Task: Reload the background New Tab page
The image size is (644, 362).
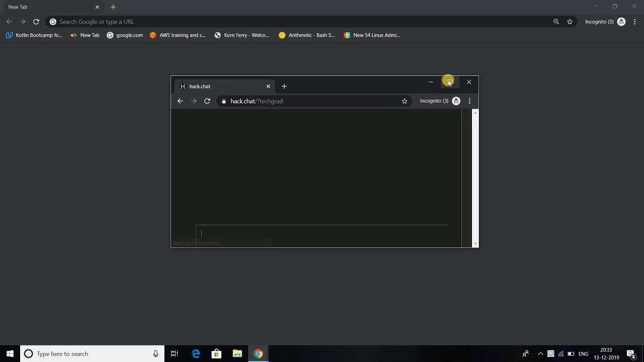Action: [36, 22]
